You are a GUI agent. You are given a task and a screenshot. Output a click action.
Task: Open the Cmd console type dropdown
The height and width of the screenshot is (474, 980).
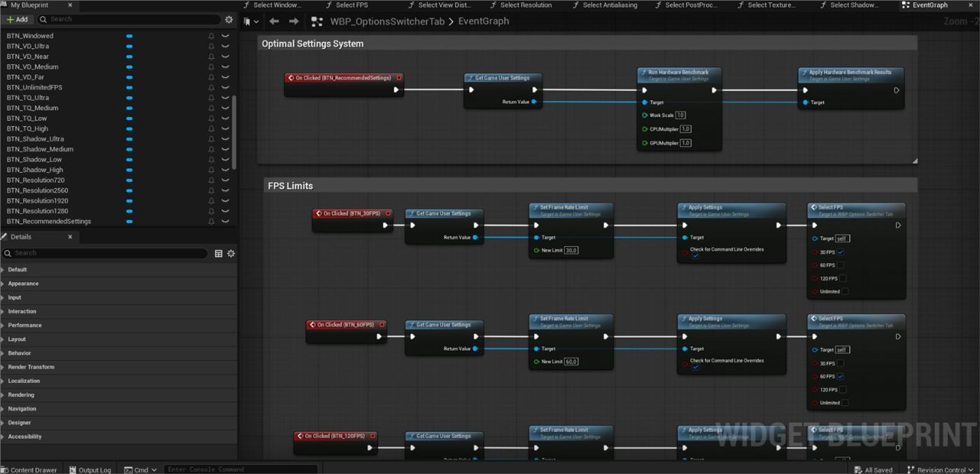pyautogui.click(x=140, y=470)
